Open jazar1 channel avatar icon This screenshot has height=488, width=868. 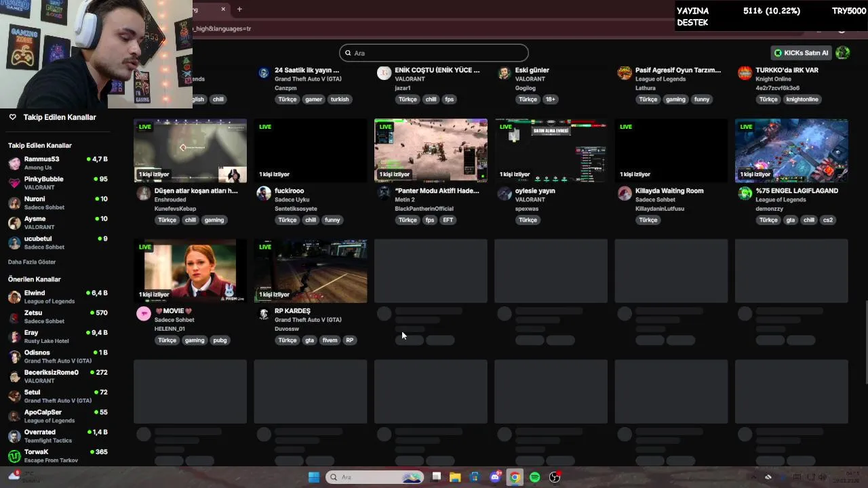coord(384,73)
